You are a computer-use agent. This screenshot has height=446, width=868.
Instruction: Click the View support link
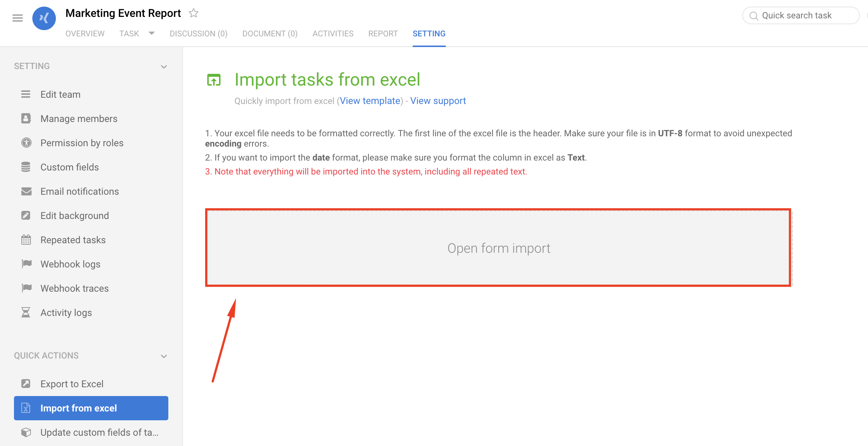coord(438,101)
